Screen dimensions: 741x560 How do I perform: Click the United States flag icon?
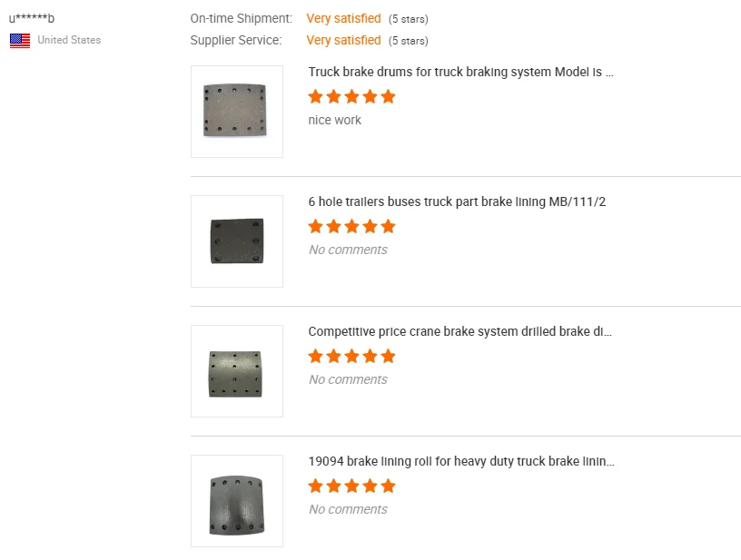[20, 40]
